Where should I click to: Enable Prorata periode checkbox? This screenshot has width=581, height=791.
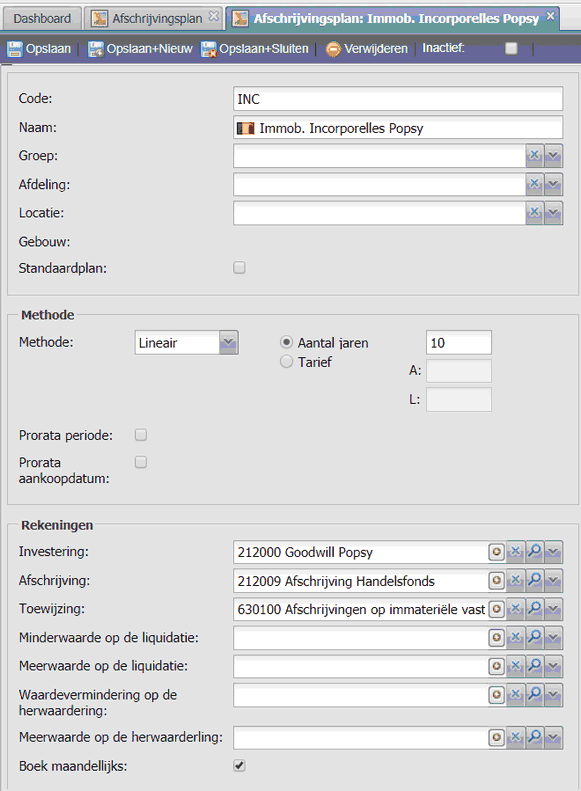point(141,435)
